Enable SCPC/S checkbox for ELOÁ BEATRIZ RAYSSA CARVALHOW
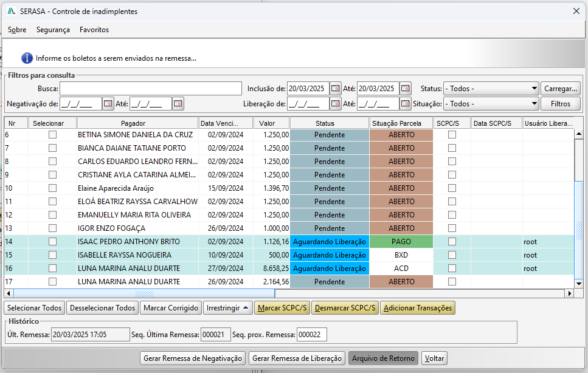The height and width of the screenshot is (373, 588). (x=452, y=202)
